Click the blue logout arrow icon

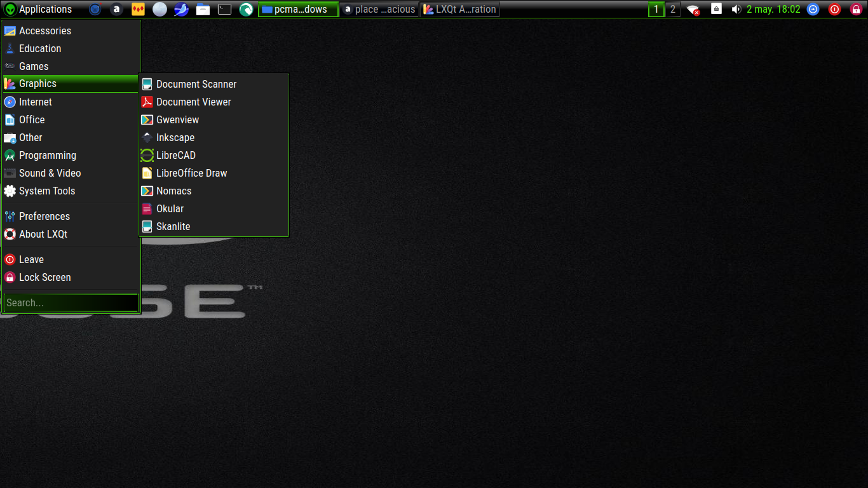coord(813,10)
